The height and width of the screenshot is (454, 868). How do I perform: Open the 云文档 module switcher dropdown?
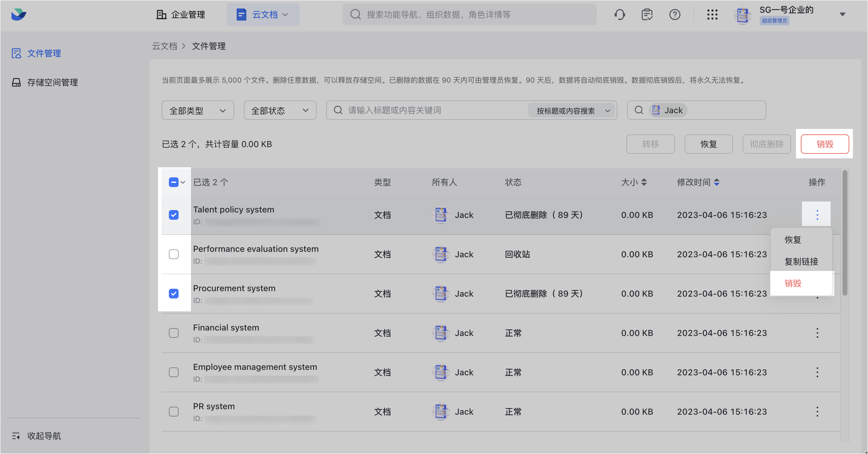[x=263, y=15]
